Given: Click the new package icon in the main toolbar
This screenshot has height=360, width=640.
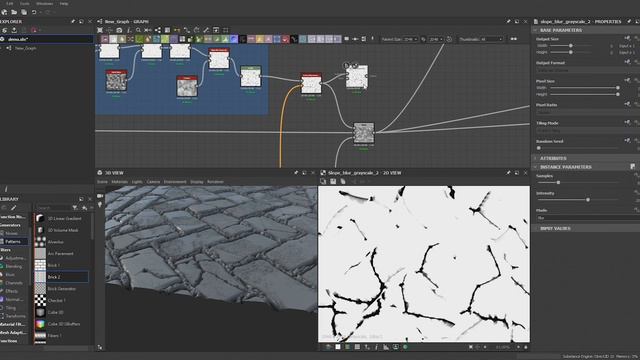Looking at the screenshot, I should point(4,12).
